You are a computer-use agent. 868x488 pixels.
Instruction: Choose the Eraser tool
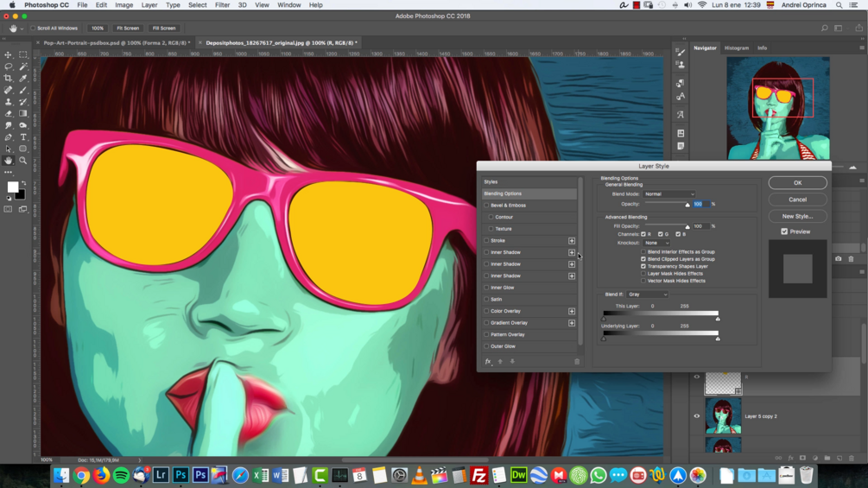click(9, 113)
